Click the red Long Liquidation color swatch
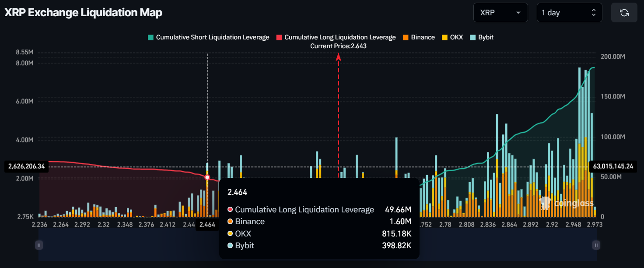This screenshot has height=268, width=644. tap(279, 38)
